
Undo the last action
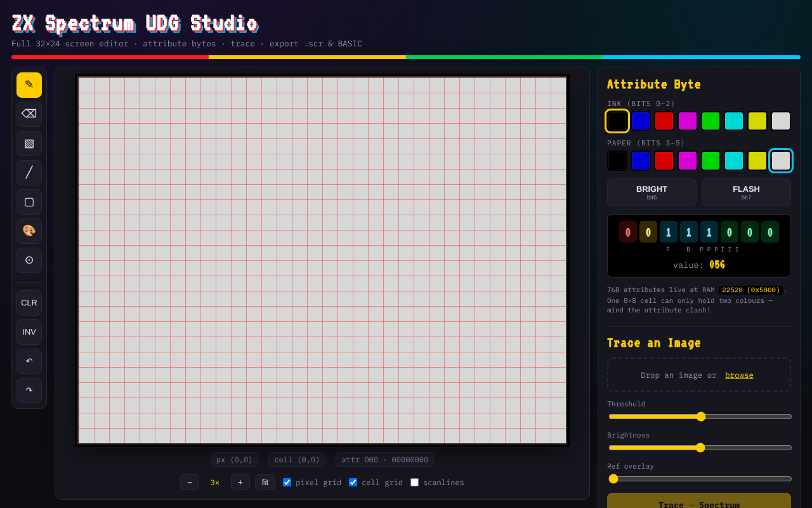click(x=29, y=361)
